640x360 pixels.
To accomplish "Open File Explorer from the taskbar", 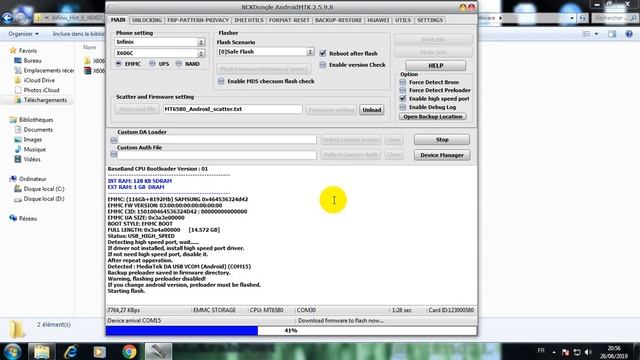I will [x=42, y=351].
